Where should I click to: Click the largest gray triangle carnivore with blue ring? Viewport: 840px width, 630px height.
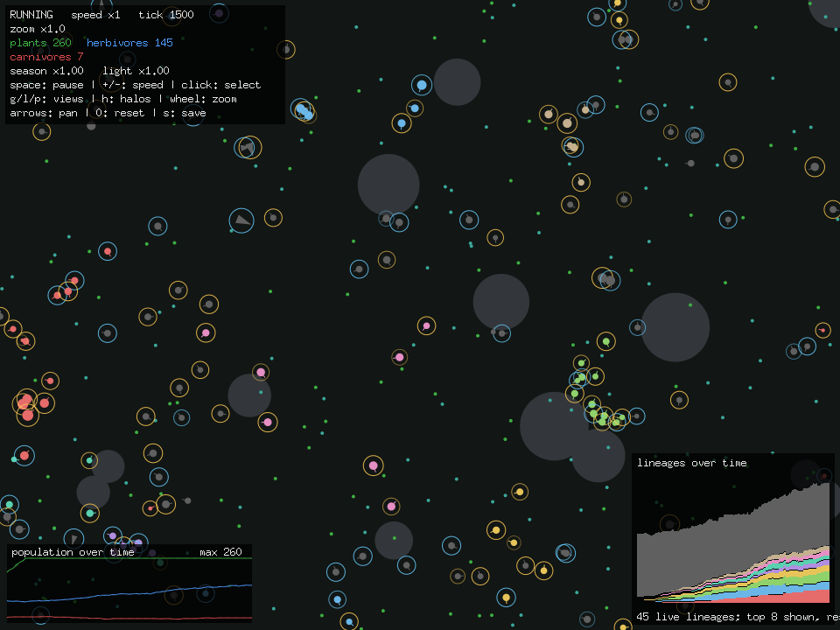coord(241,220)
